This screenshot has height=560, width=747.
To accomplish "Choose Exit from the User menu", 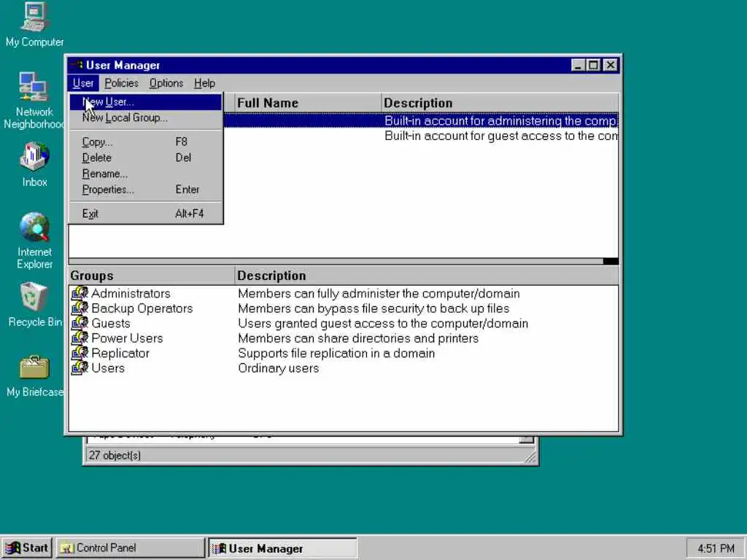I will [146, 214].
